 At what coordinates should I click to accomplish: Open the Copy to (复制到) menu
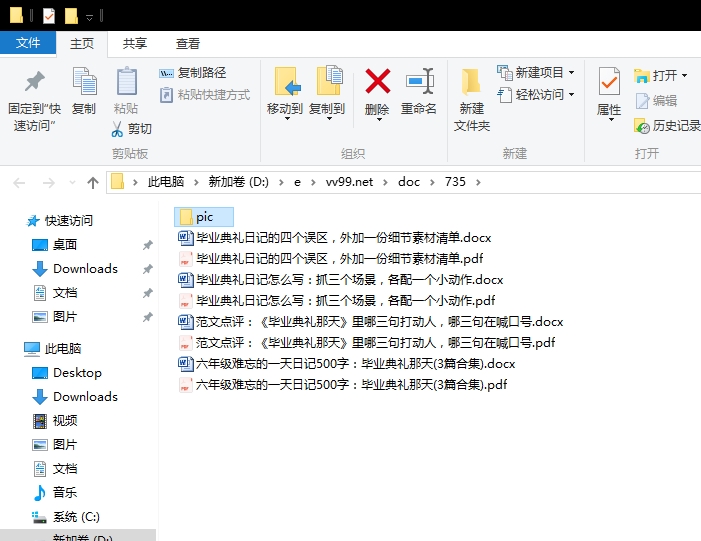[327, 94]
